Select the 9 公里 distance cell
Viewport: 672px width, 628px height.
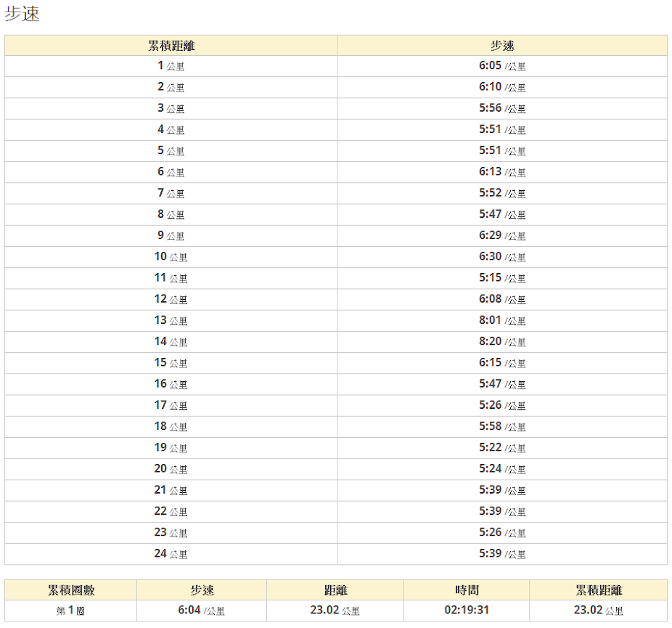tap(171, 236)
